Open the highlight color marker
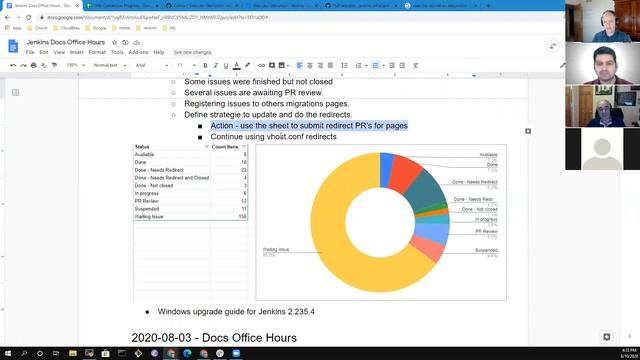Screen dimensions: 640x360 [247, 65]
